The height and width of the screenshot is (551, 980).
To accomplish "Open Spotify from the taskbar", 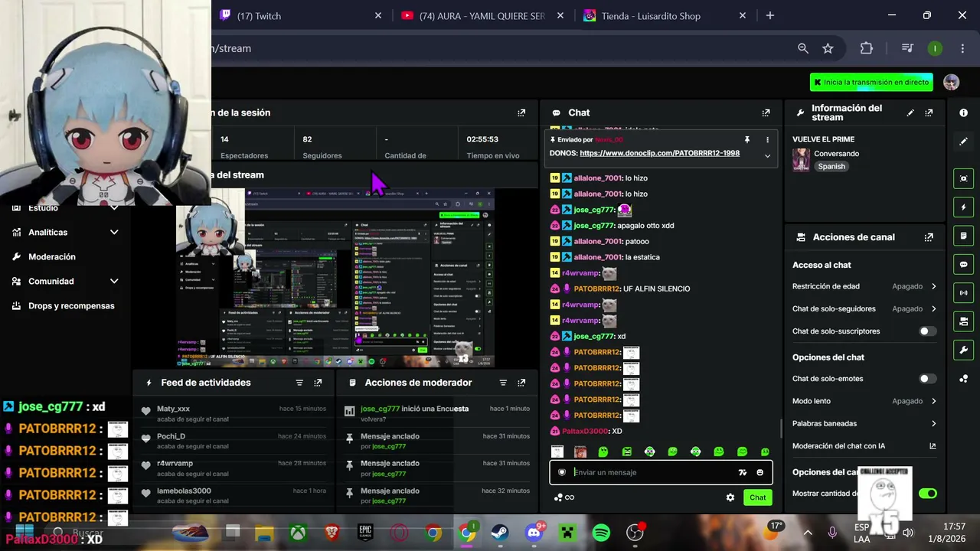I will [x=601, y=533].
